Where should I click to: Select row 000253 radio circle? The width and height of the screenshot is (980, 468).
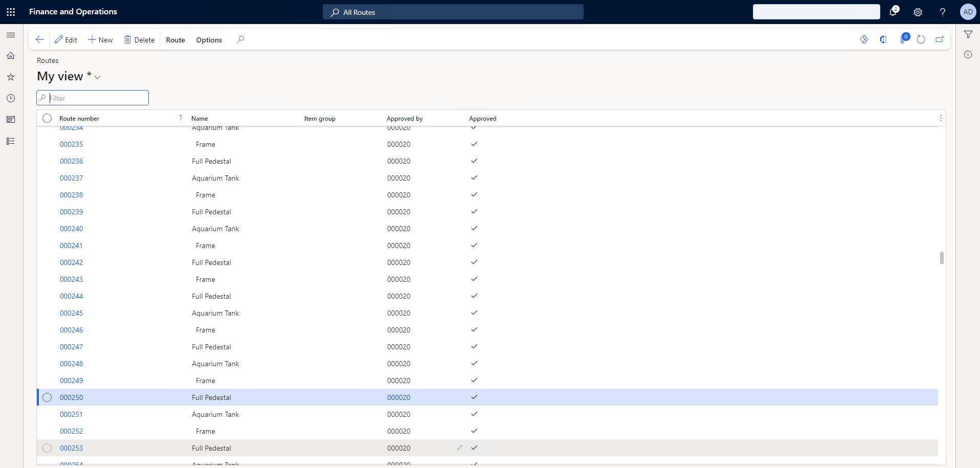click(x=47, y=448)
